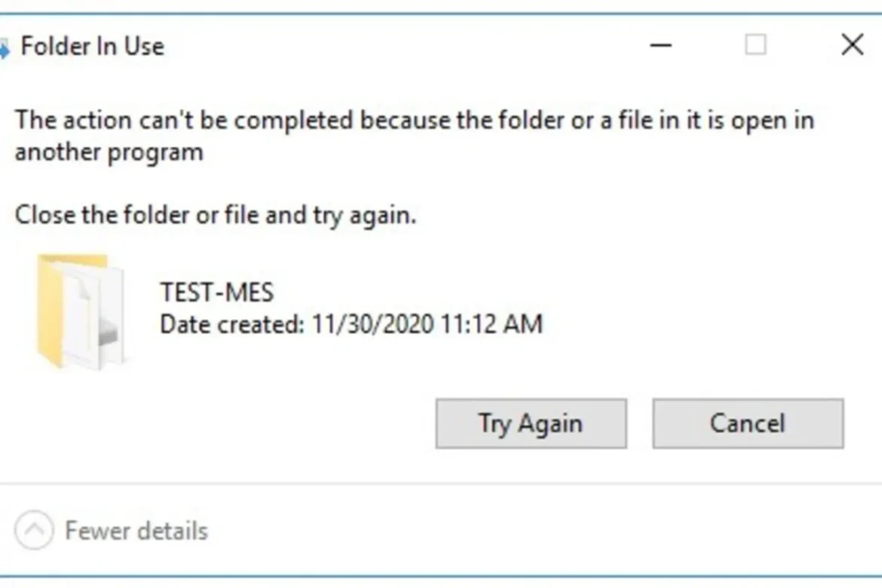Minimize the Folder In Use dialog
The height and width of the screenshot is (588, 882).
click(x=660, y=45)
